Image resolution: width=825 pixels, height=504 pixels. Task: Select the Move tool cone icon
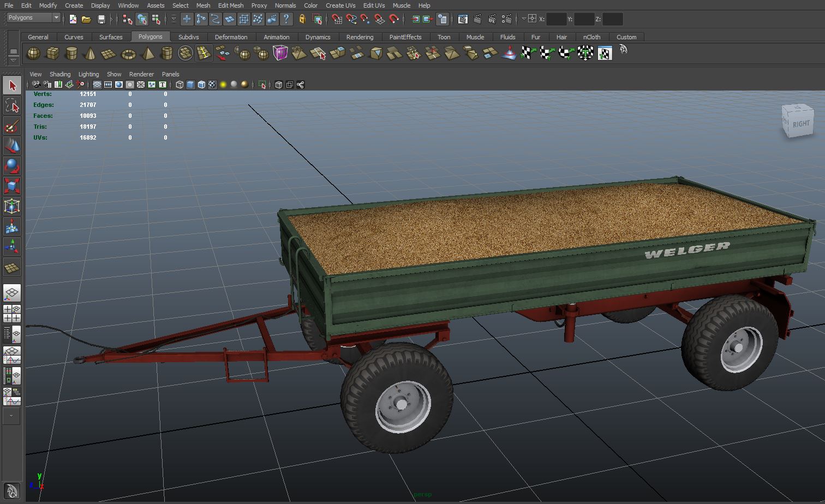coord(12,146)
